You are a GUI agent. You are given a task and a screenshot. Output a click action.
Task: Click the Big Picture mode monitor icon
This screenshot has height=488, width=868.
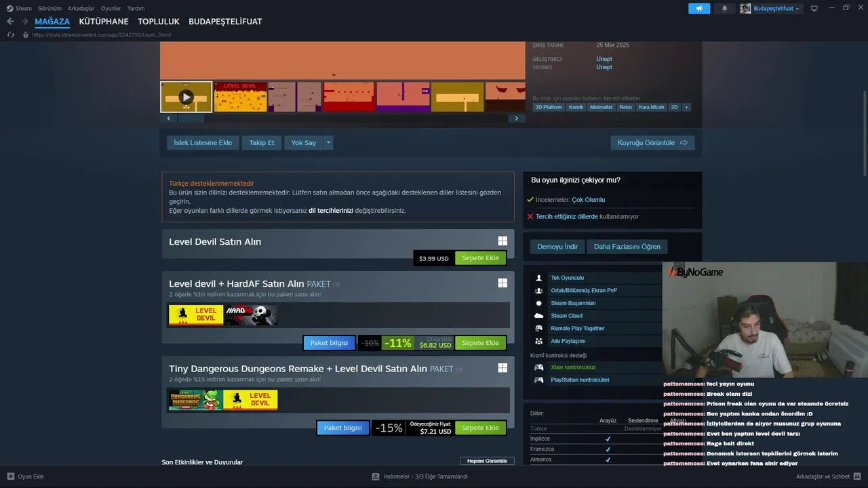pos(814,8)
